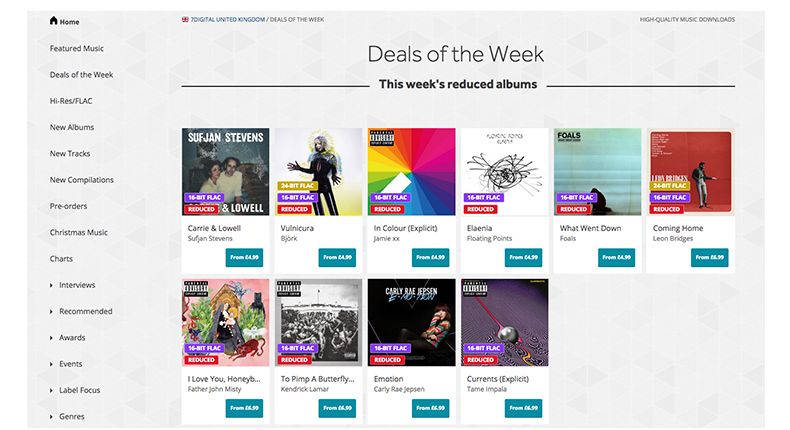This screenshot has height=430, width=790.
Task: Expand the Interviews sidebar section
Action: point(52,285)
